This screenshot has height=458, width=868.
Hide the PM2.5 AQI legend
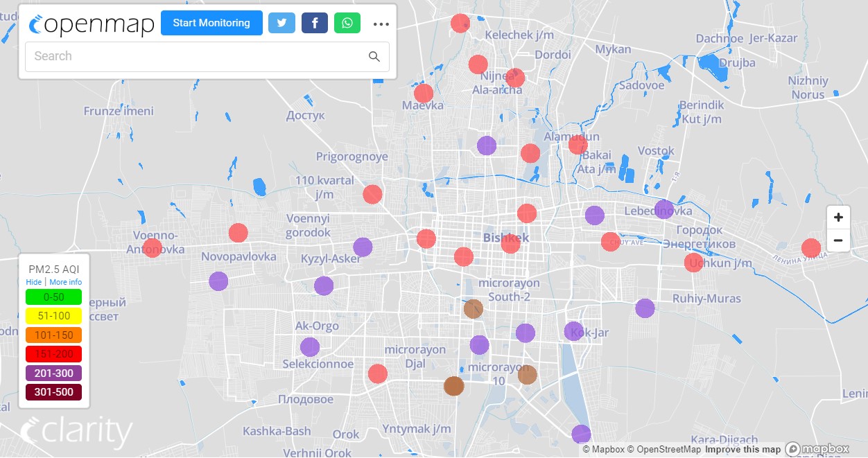[33, 282]
